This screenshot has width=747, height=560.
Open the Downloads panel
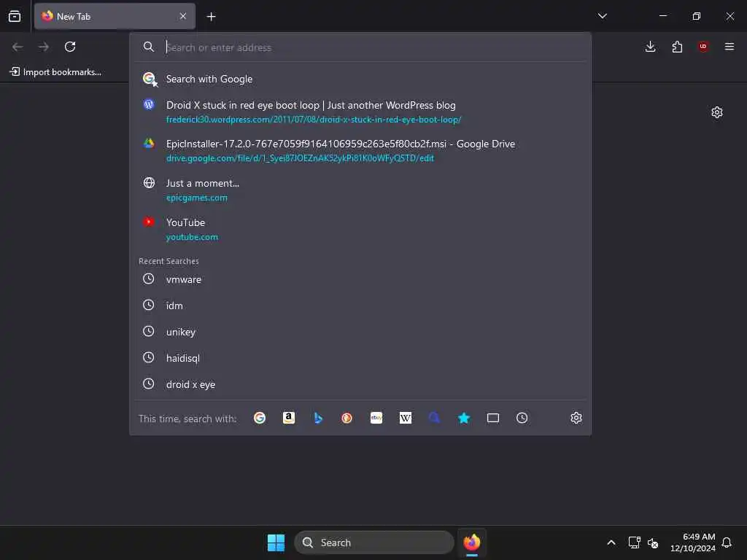click(x=650, y=47)
